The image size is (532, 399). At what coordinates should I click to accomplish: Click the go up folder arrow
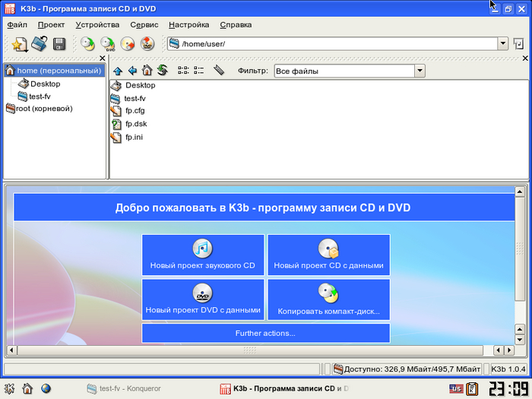118,71
